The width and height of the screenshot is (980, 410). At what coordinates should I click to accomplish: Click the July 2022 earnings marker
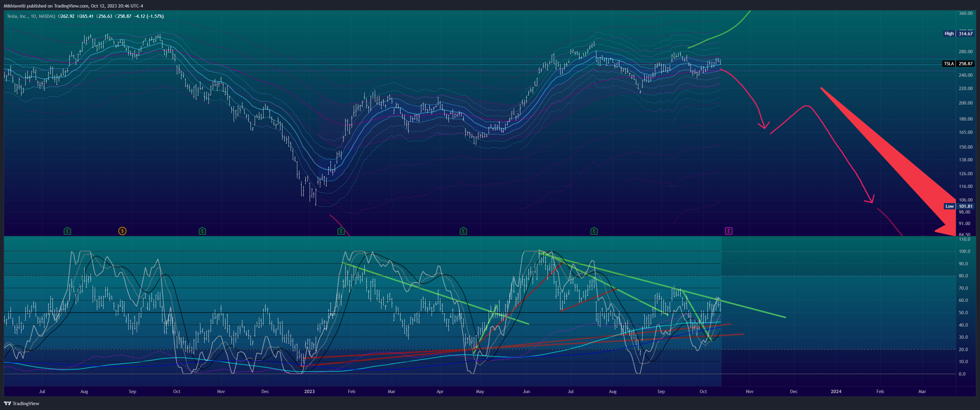click(x=67, y=231)
